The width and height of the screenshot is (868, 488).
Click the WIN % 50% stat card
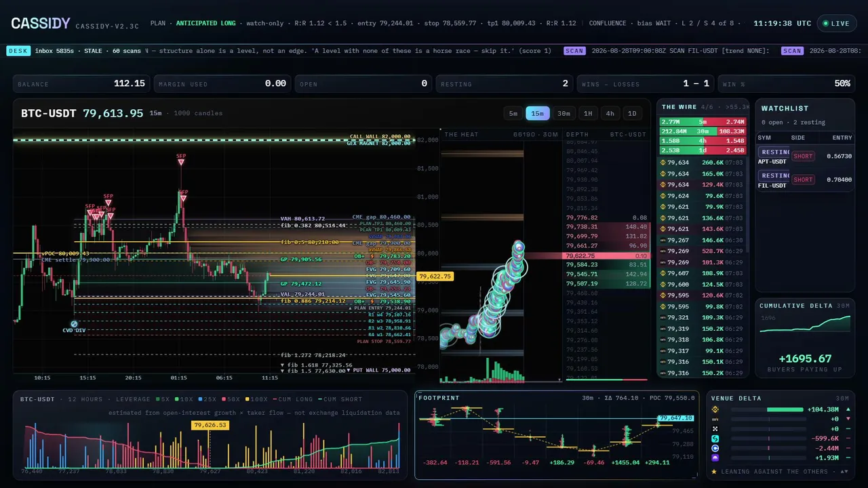[x=787, y=83]
